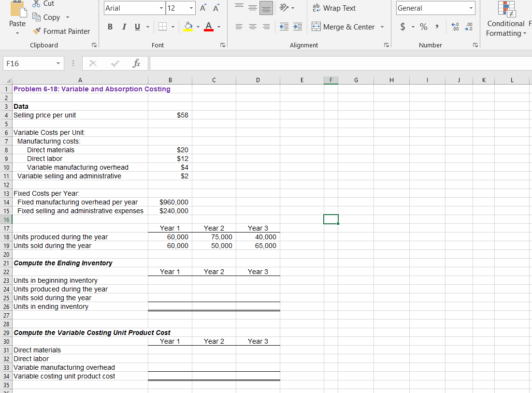
Task: Enable Wrap Text for the selection
Action: coord(334,8)
